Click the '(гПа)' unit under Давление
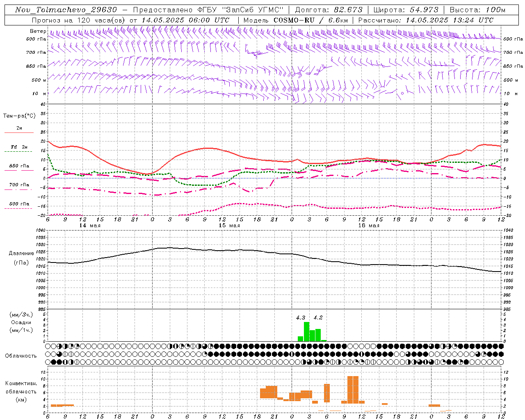Screen dimensions: 525x420 tap(21, 263)
